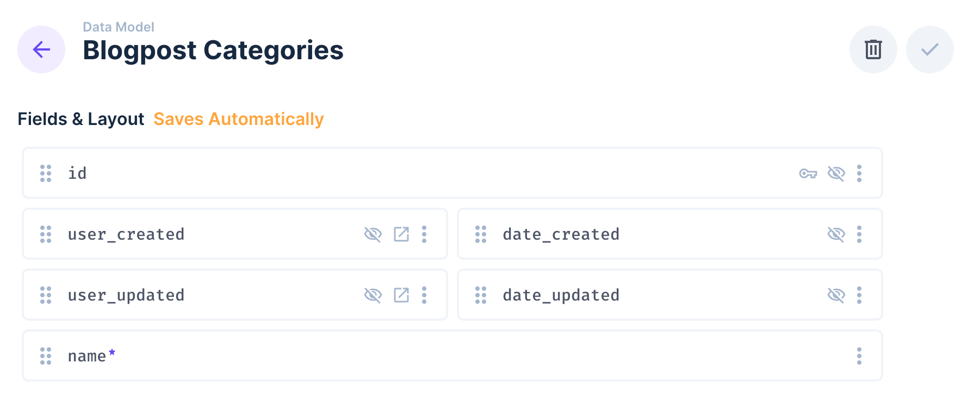This screenshot has height=400, width=980.
Task: Open related collection link for user_created
Action: [401, 234]
